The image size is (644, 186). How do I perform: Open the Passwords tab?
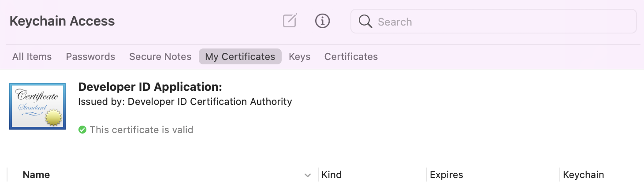pos(90,56)
